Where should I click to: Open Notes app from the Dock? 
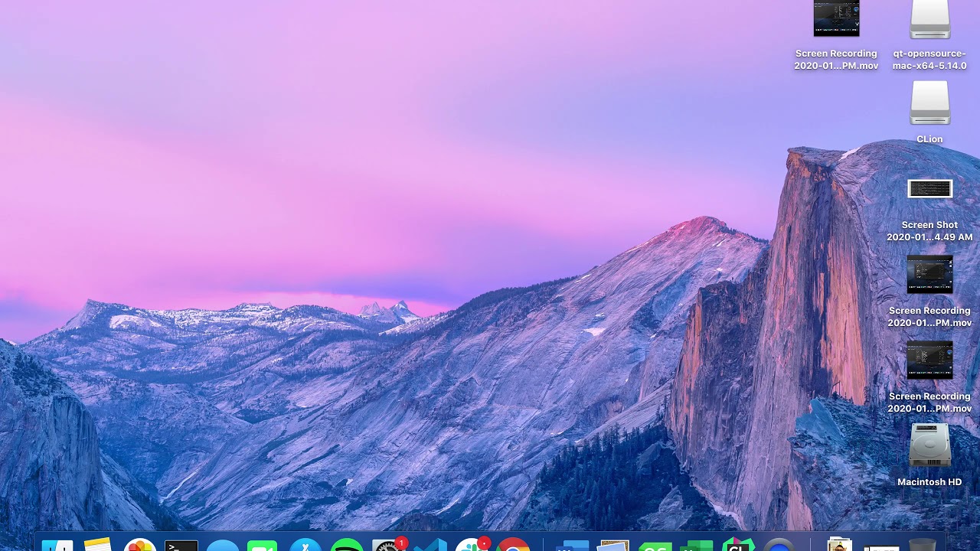[98, 545]
